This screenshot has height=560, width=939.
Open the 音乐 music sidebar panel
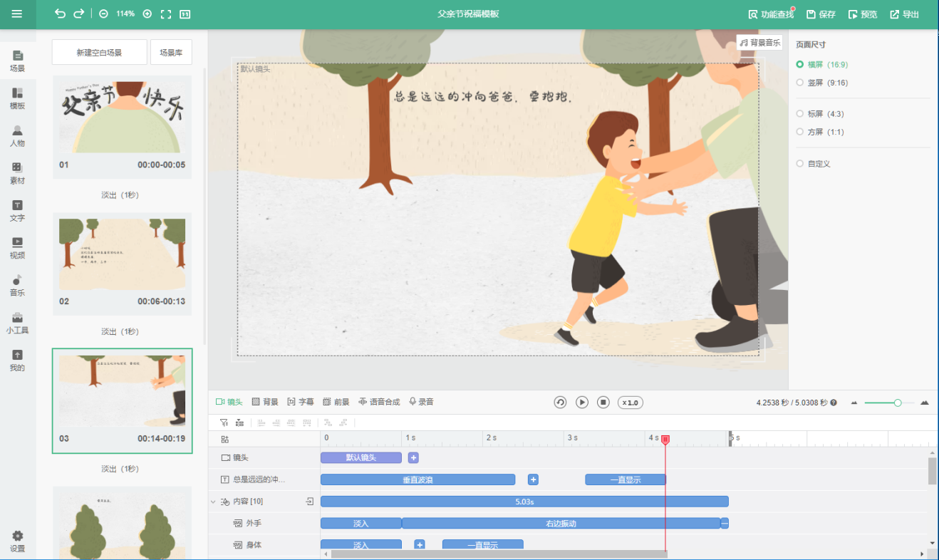18,286
